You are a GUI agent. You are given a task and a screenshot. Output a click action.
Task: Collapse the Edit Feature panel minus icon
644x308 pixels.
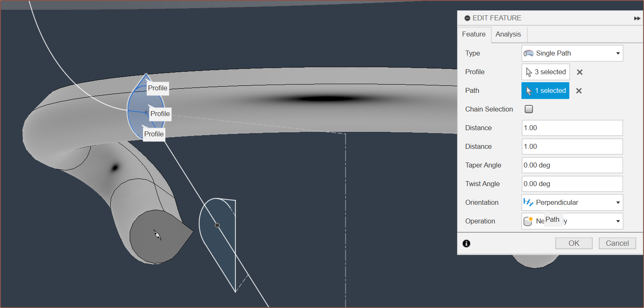[x=467, y=18]
